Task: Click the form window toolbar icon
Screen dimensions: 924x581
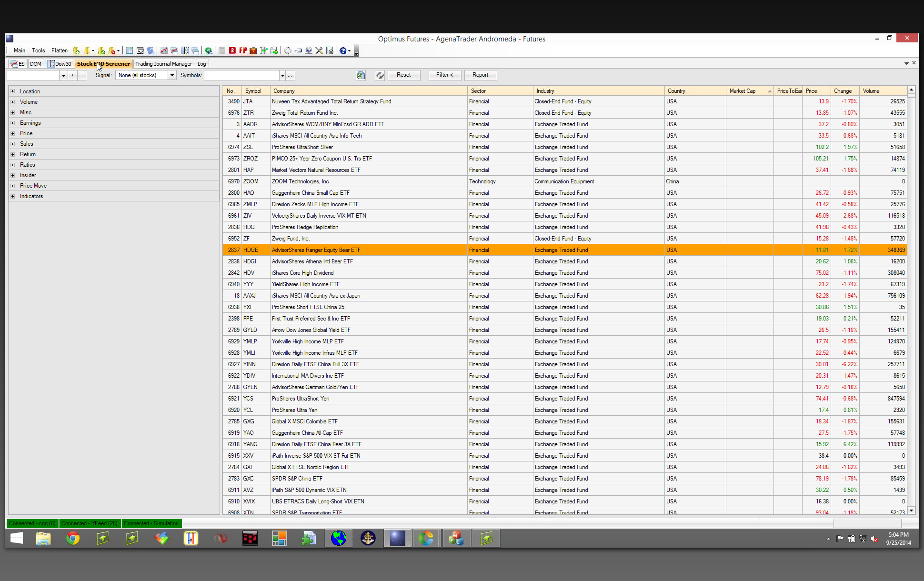Action: coord(140,50)
